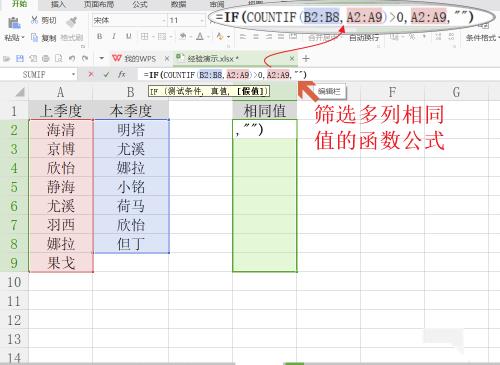Click the Save icon in quick access toolbar
This screenshot has height=365, width=500.
point(20,59)
